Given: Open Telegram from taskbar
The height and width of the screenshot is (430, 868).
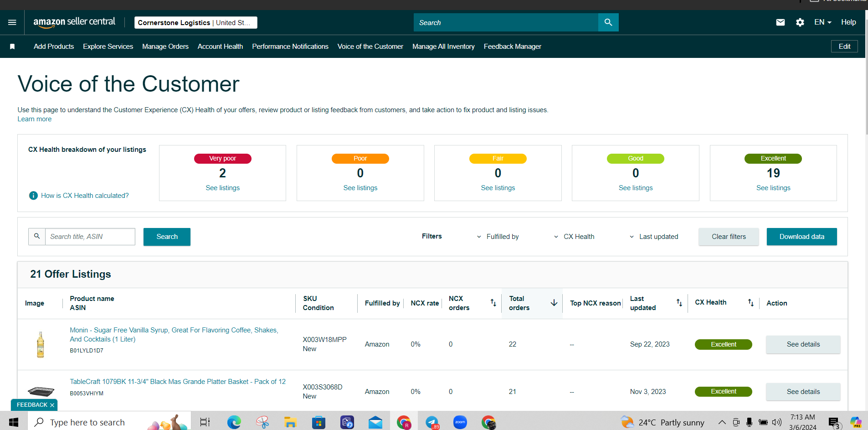Looking at the screenshot, I should point(432,422).
